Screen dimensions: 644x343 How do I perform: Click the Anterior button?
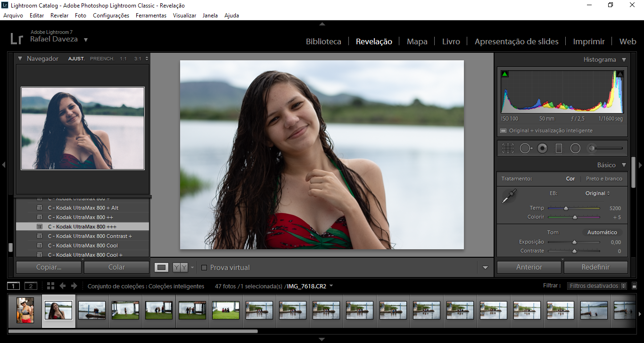click(x=529, y=267)
